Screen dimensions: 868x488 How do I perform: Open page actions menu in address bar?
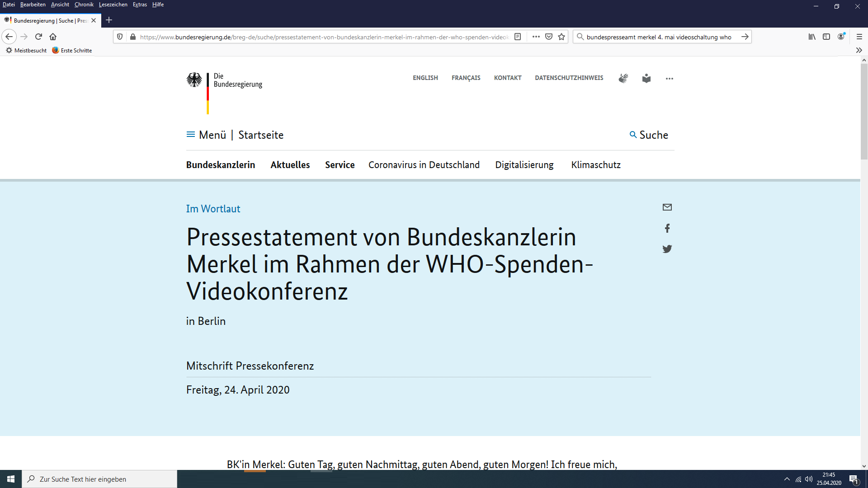[x=536, y=37]
